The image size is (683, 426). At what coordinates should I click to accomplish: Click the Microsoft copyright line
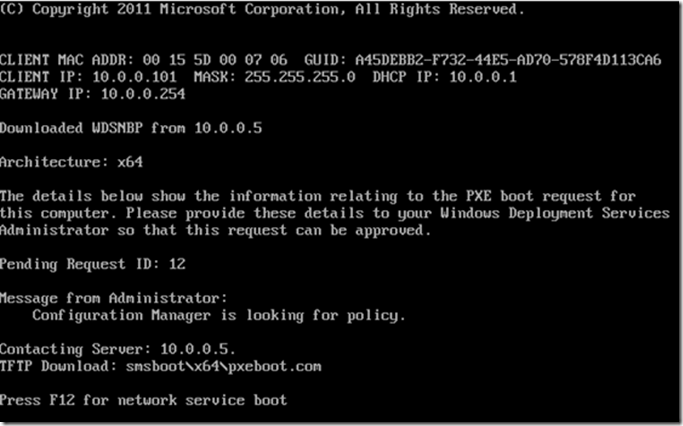(x=262, y=9)
